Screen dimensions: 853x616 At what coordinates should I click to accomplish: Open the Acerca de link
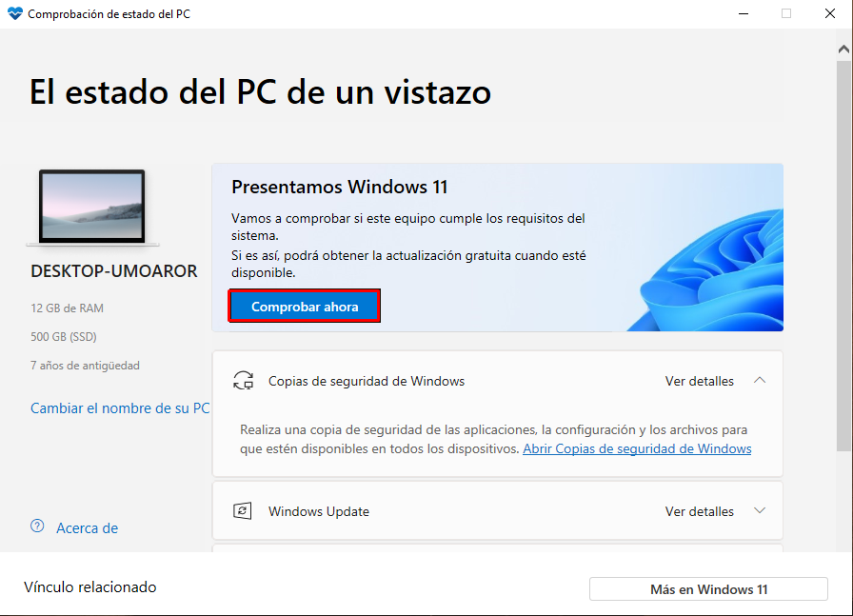[x=87, y=527]
